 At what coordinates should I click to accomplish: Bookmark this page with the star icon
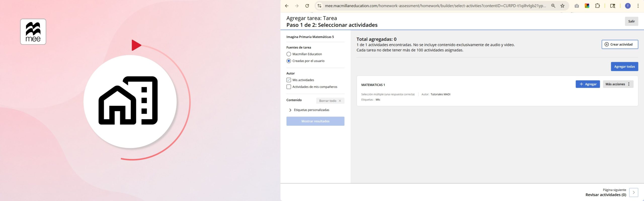[562, 6]
